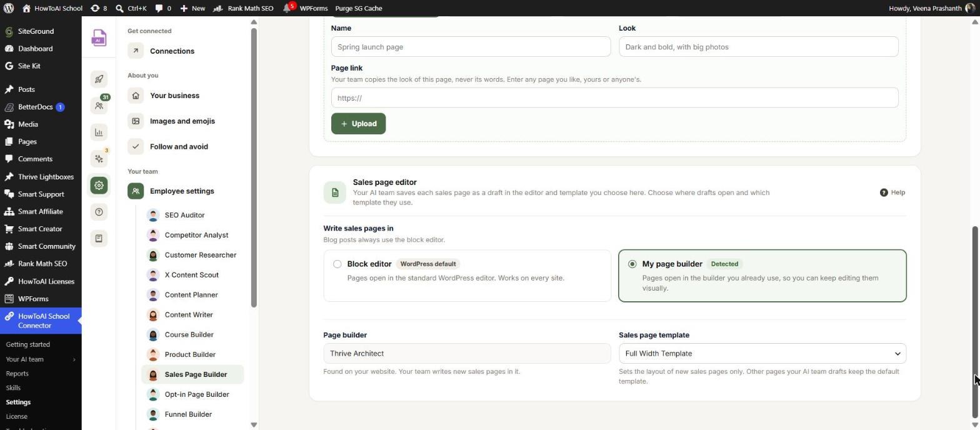
Task: Select the Block editor radio option
Action: (x=337, y=264)
